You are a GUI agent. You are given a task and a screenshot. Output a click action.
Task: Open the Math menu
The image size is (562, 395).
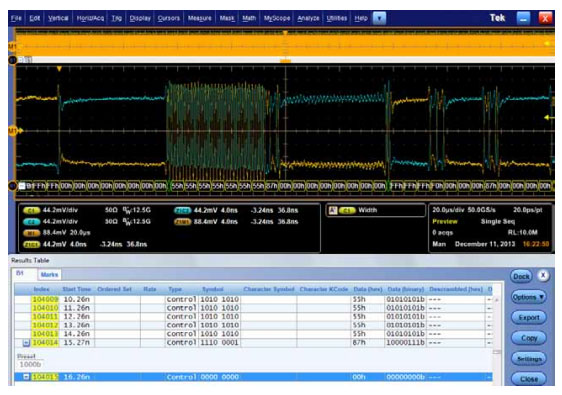click(249, 18)
